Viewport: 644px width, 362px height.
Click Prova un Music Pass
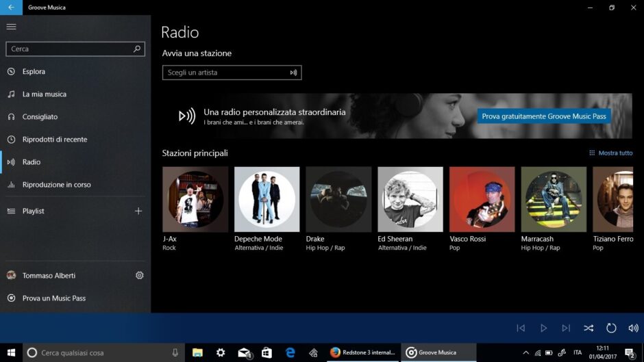point(75,298)
